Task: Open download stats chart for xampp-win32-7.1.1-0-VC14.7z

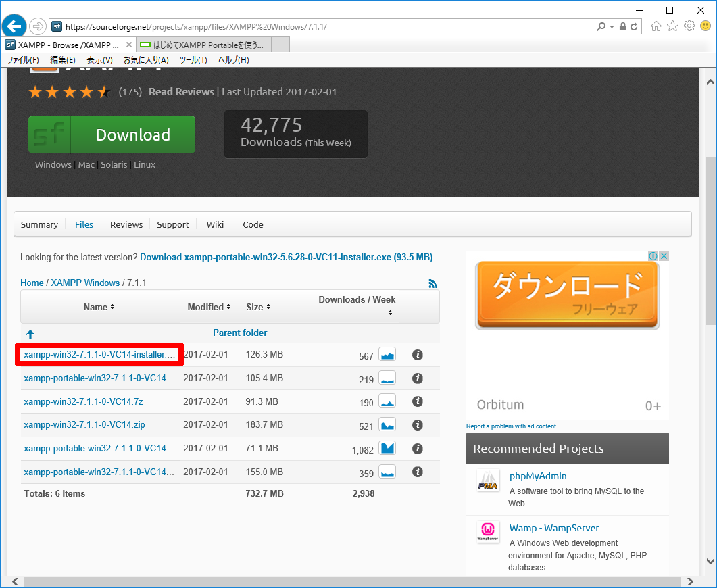Action: (387, 401)
